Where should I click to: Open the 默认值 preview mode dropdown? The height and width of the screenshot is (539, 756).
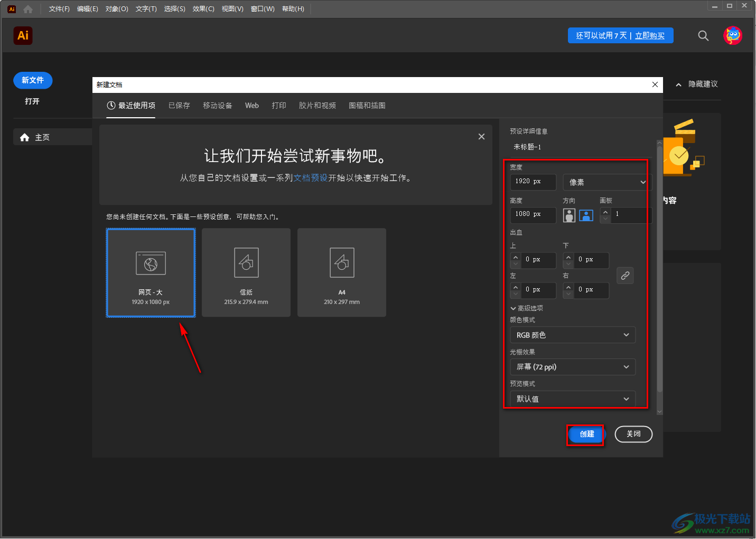(572, 399)
